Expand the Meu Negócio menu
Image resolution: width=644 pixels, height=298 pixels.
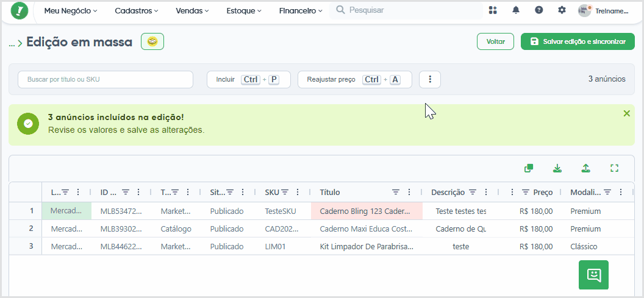(71, 11)
